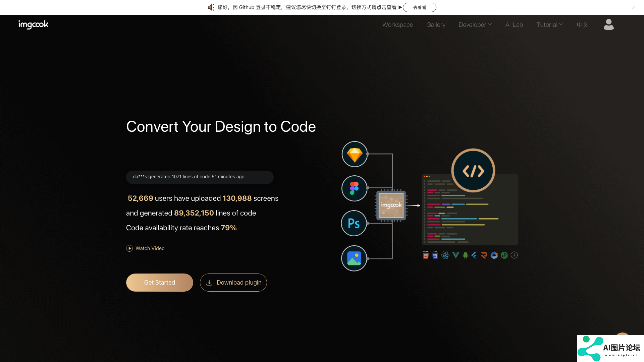644x362 pixels.
Task: Select the orange R framework icon
Action: tap(484, 255)
